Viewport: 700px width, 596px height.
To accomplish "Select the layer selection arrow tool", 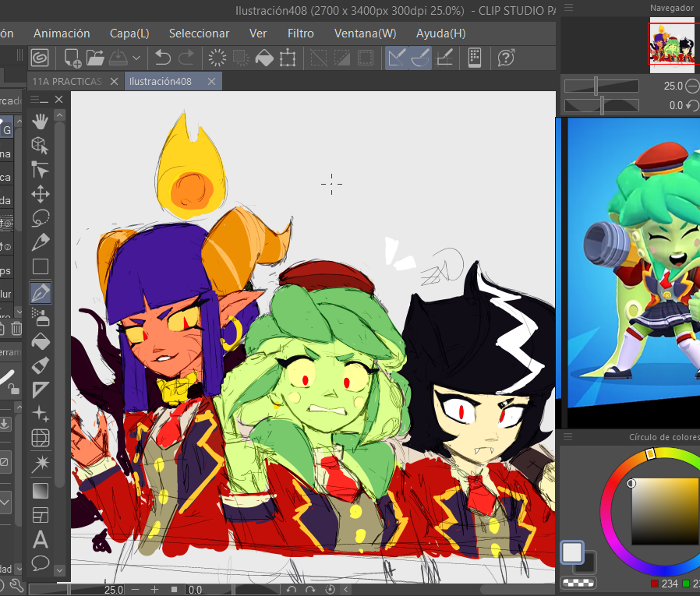I will 41,170.
